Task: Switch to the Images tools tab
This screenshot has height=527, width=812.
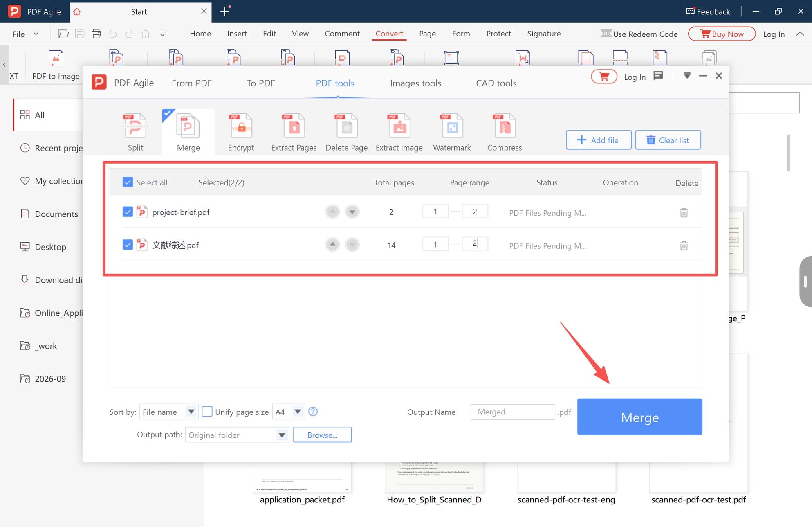Action: [x=415, y=83]
